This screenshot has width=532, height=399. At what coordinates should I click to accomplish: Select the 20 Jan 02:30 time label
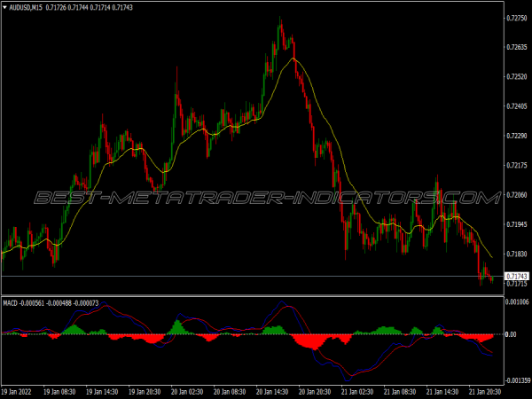click(x=187, y=392)
